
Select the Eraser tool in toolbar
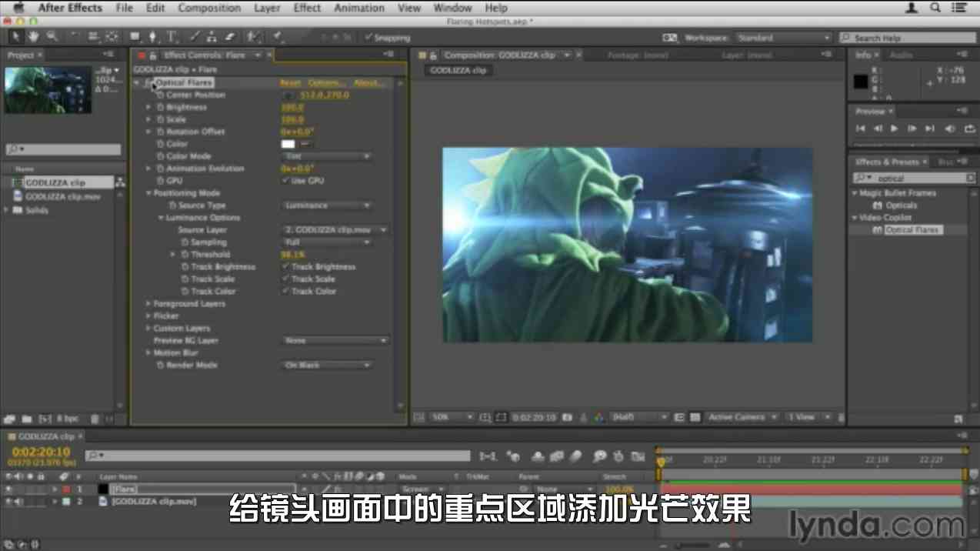click(228, 37)
